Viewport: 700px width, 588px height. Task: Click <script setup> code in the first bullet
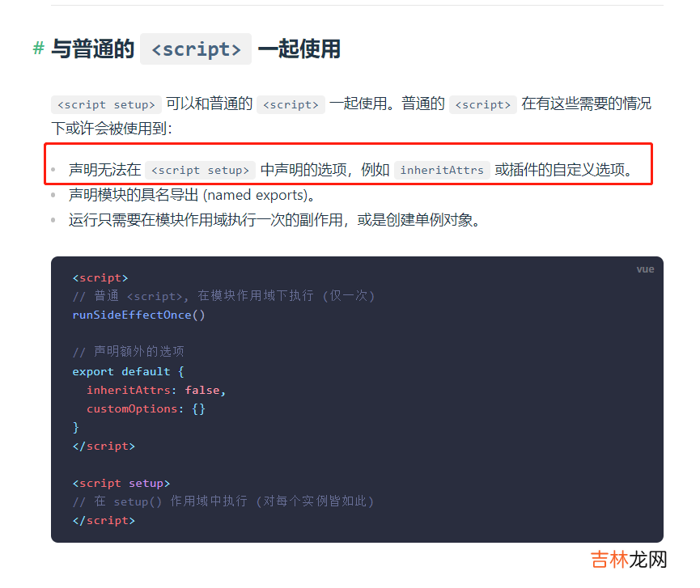point(201,170)
